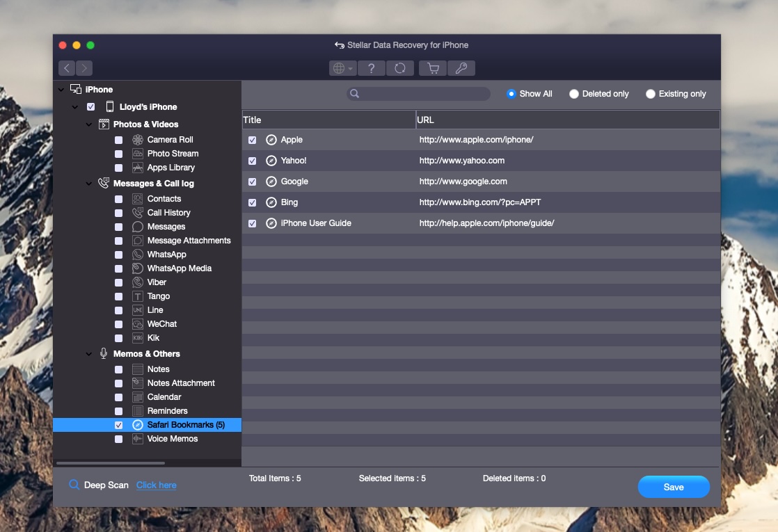
Task: Uncheck the iPhone User Guide checkbox
Action: [x=252, y=224]
